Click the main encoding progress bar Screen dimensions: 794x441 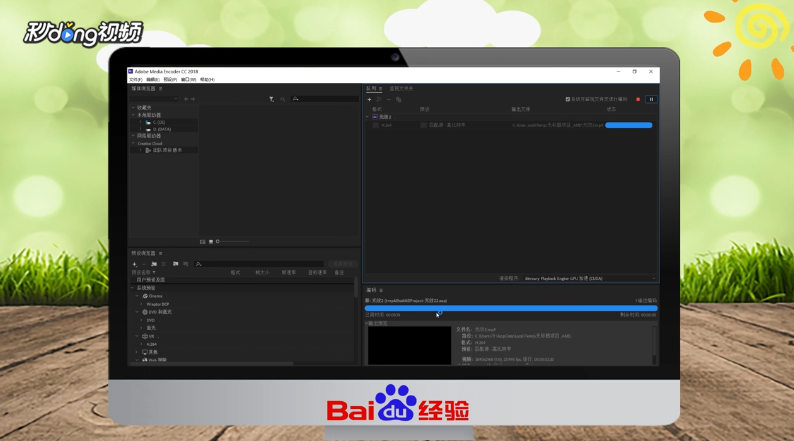pos(511,308)
